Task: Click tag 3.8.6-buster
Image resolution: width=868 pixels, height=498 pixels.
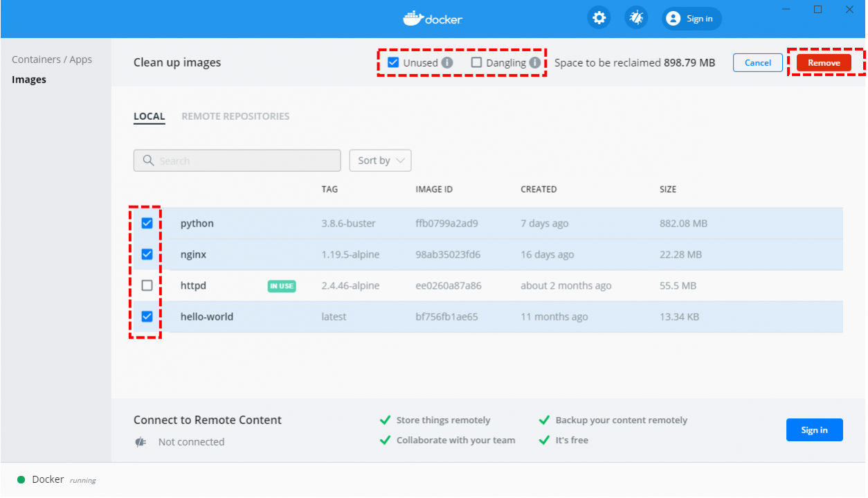Action: 349,223
